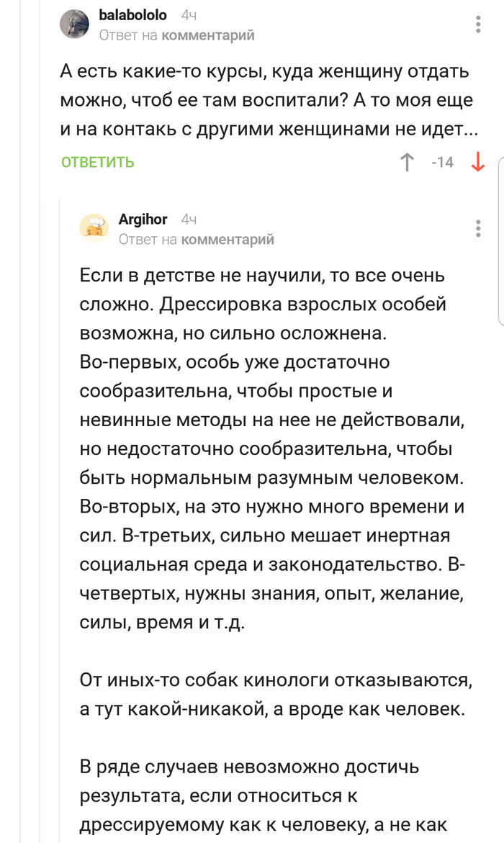Follow the 'комментарий' link under balabololo's name
The width and height of the screenshot is (504, 843).
pyautogui.click(x=208, y=35)
